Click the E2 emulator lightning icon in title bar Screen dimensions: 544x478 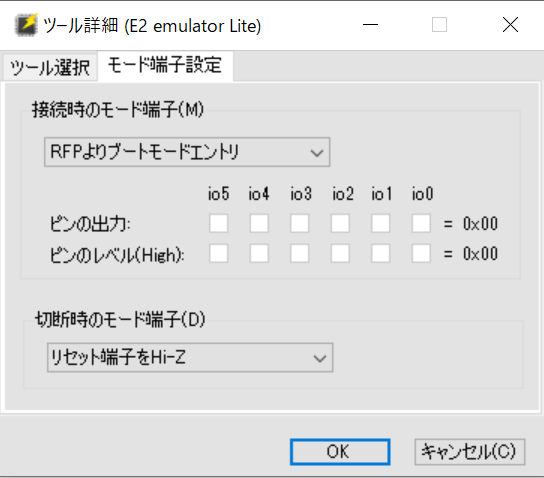(26, 25)
